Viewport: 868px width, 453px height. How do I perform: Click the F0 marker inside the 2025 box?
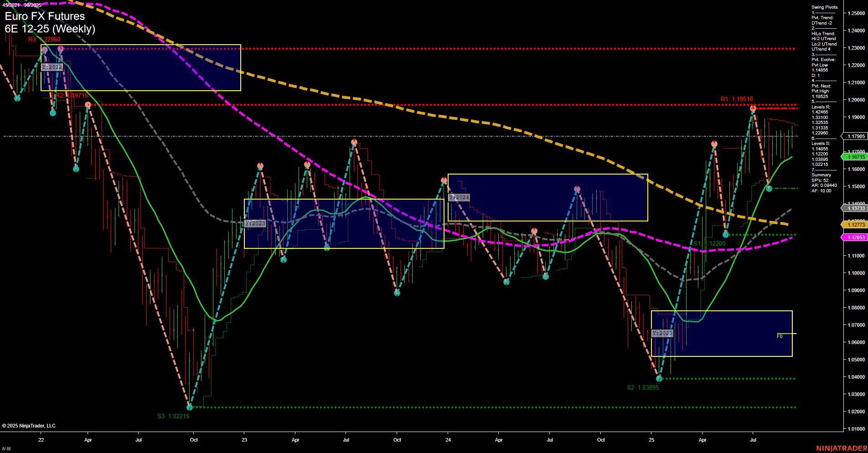(780, 335)
